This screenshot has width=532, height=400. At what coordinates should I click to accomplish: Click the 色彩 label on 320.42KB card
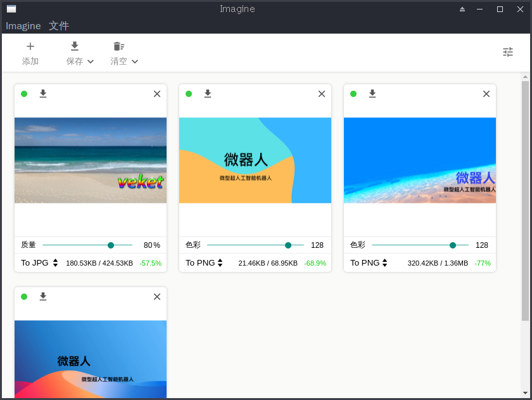tap(358, 245)
